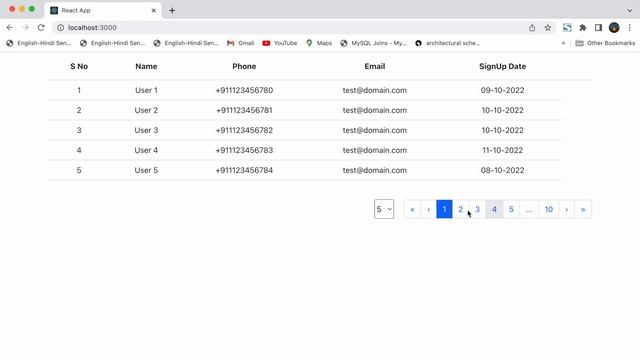Image resolution: width=640 pixels, height=360 pixels.
Task: Click the Email column header
Action: click(375, 66)
